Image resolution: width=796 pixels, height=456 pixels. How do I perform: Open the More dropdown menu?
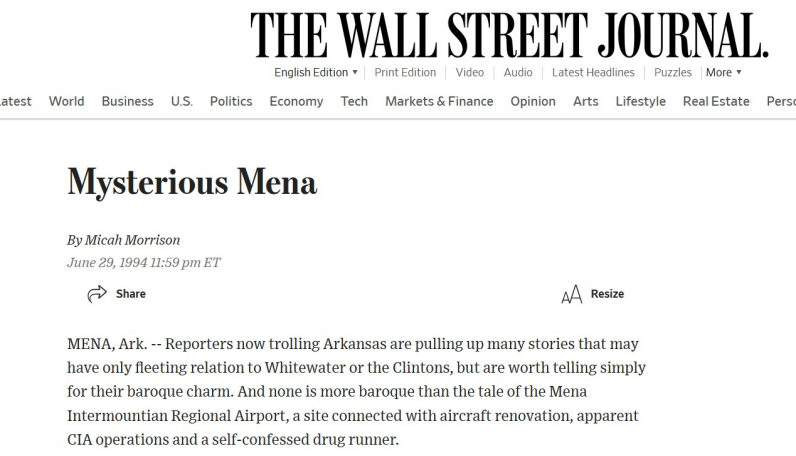click(x=724, y=73)
